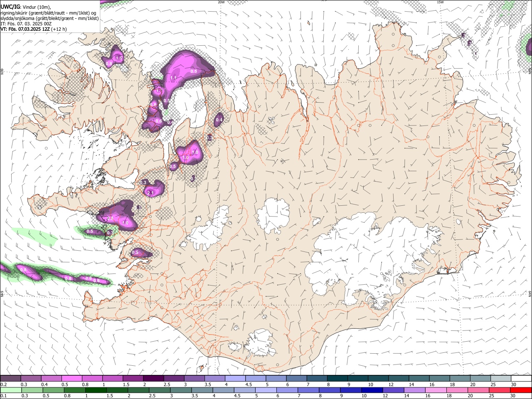The height and width of the screenshot is (399, 532).
Task: Select deep blue lower-row swatch at 10
Action: point(372,390)
